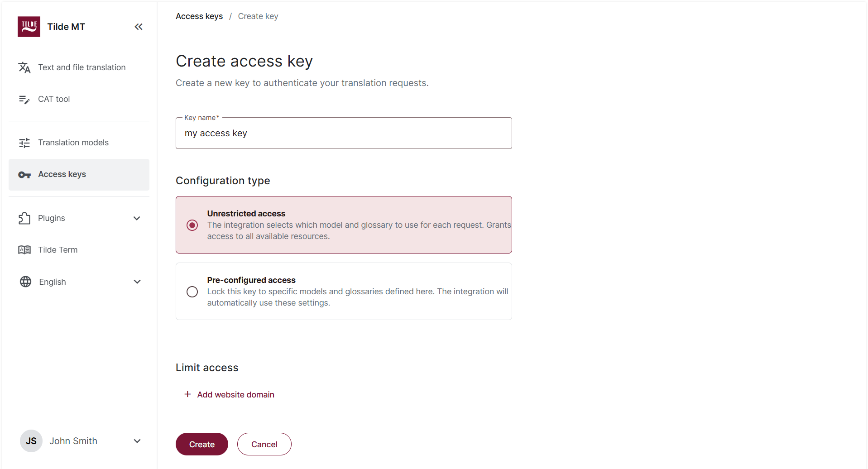Switch to Translation models section
This screenshot has width=868, height=469.
tap(73, 143)
